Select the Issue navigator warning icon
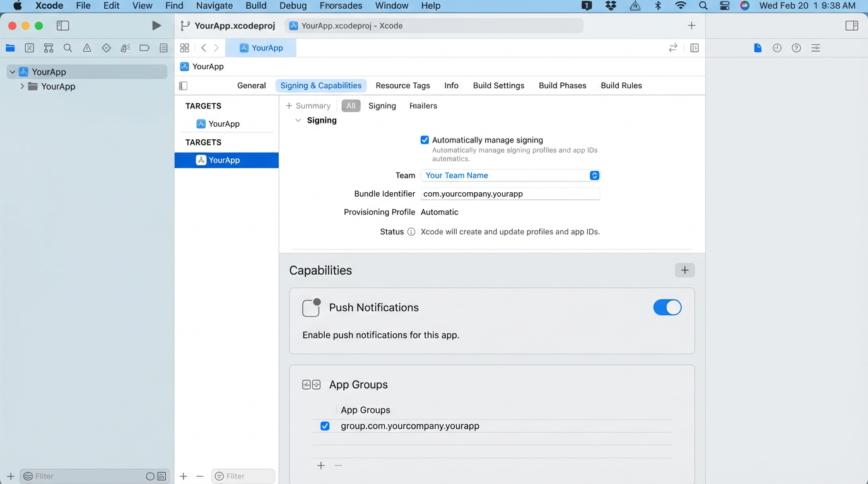 point(87,47)
